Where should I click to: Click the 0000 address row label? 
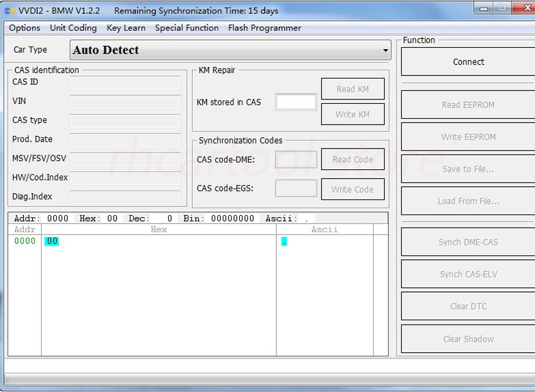point(25,241)
